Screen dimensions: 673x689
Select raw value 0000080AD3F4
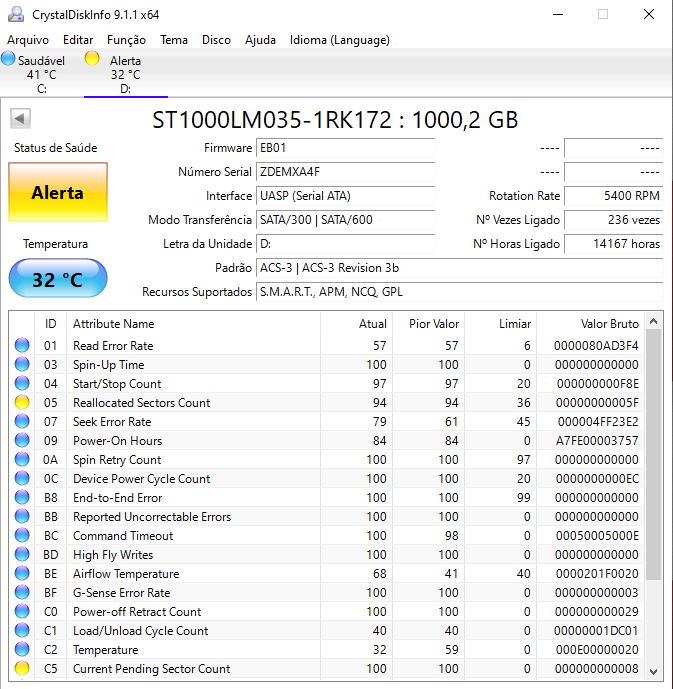pyautogui.click(x=596, y=345)
